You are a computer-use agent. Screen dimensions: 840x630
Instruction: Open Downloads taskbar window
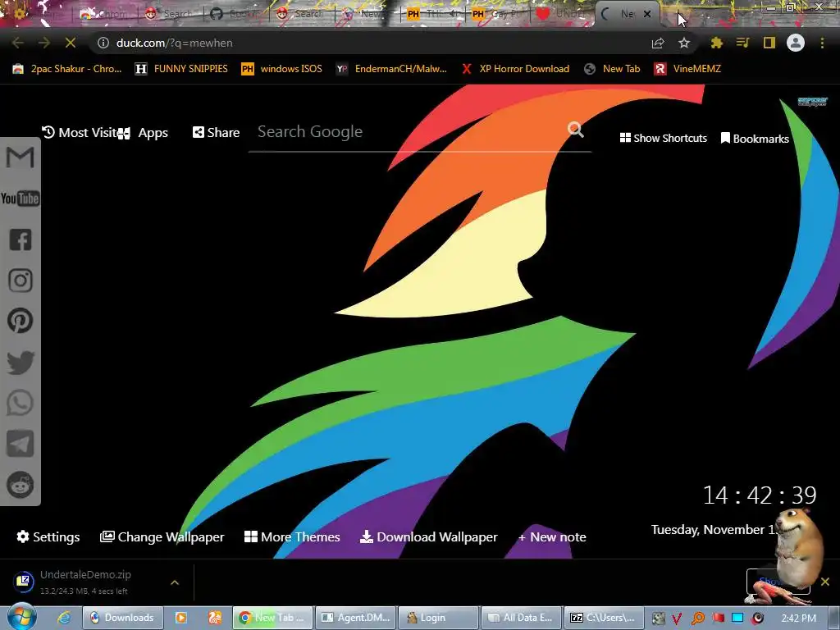(121, 618)
